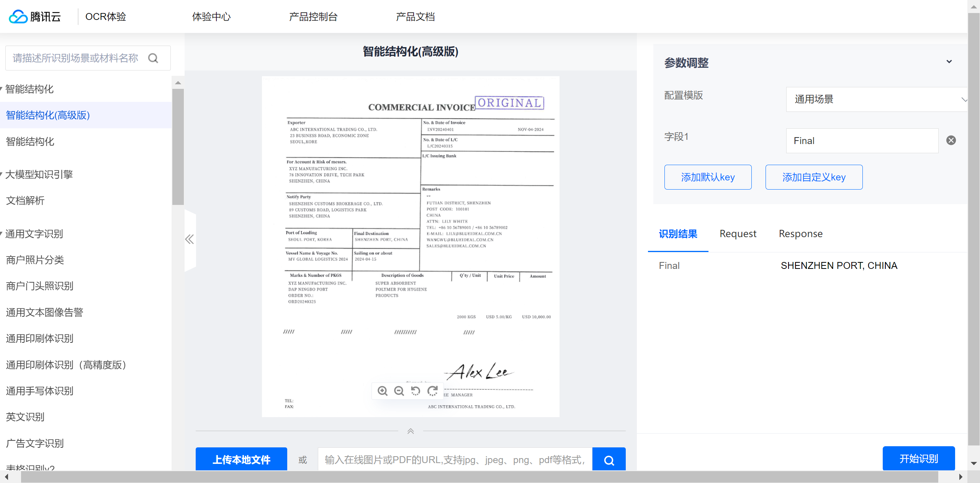The height and width of the screenshot is (483, 980).
Task: Click the 添加默认key button
Action: coord(708,177)
